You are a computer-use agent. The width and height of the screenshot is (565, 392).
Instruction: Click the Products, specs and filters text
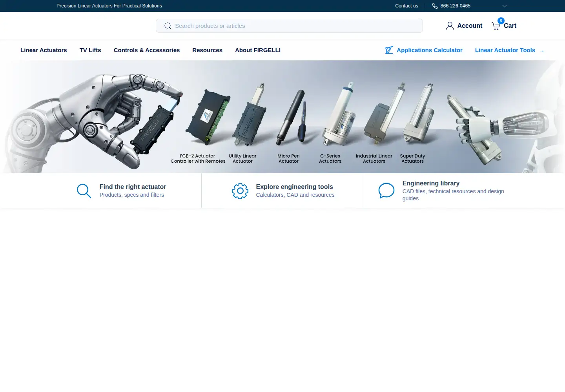[132, 195]
